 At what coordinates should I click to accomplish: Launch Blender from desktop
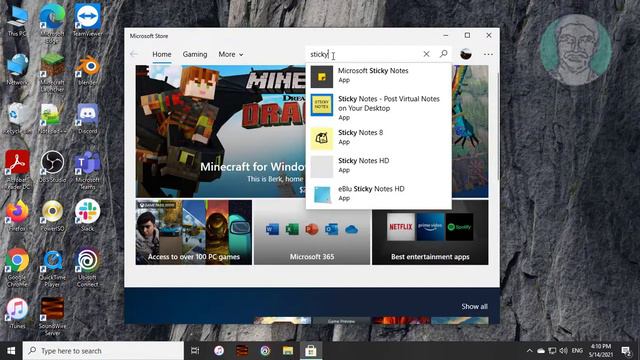(x=87, y=69)
